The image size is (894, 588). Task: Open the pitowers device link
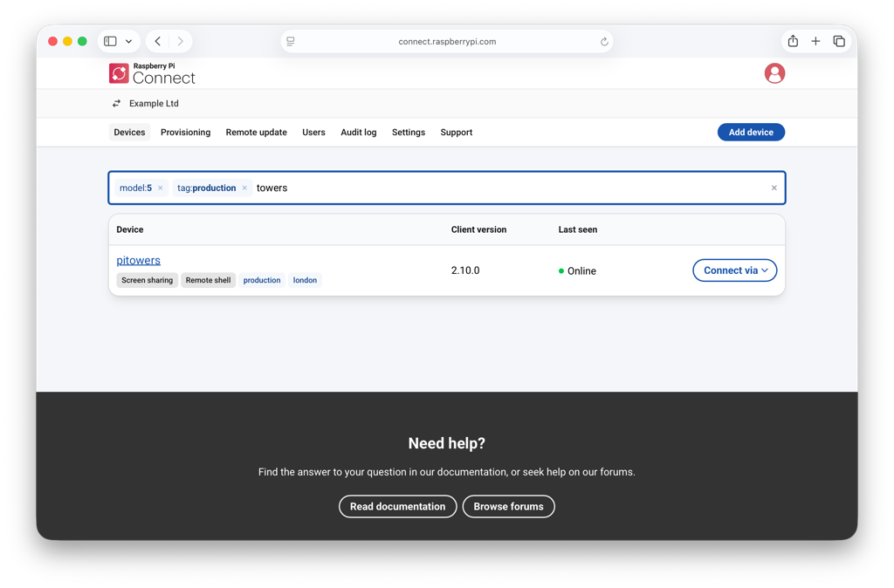click(x=138, y=259)
